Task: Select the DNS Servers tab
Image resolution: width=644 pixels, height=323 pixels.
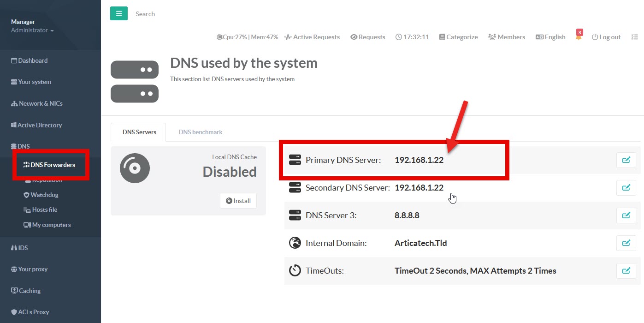Action: point(139,132)
